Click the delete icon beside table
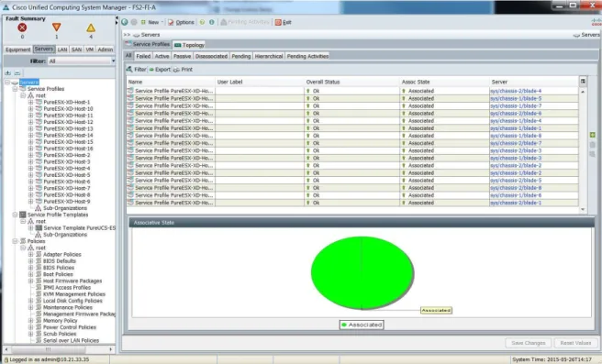This screenshot has width=602, height=364. click(x=593, y=145)
